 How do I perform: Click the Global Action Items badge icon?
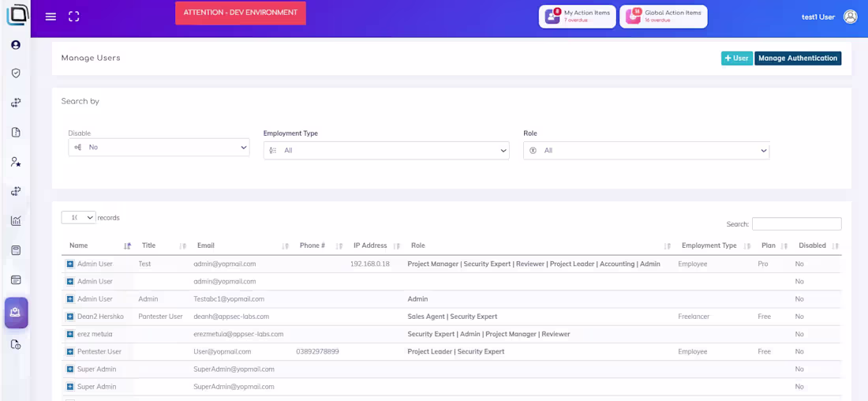click(x=634, y=16)
